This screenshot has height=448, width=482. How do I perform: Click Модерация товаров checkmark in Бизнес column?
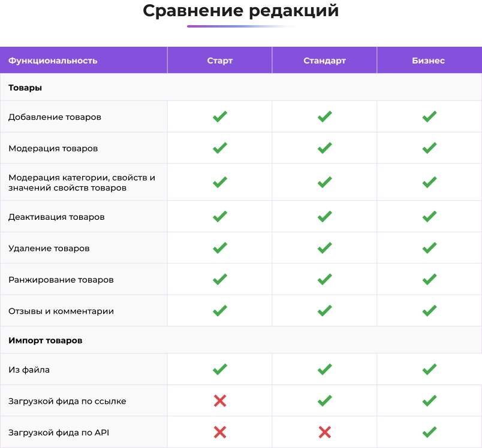click(x=429, y=148)
